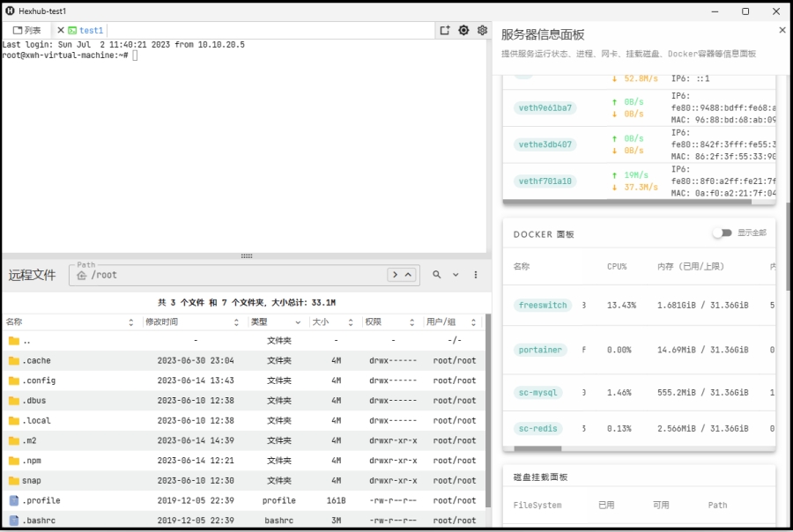Open the terminal settings cog icon
The height and width of the screenshot is (532, 793).
482,30
